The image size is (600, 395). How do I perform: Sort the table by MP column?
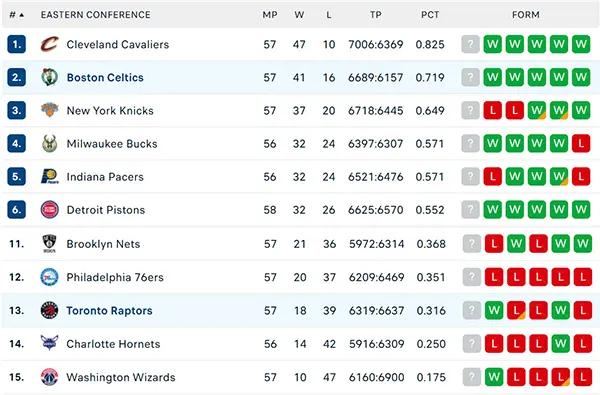(x=270, y=15)
